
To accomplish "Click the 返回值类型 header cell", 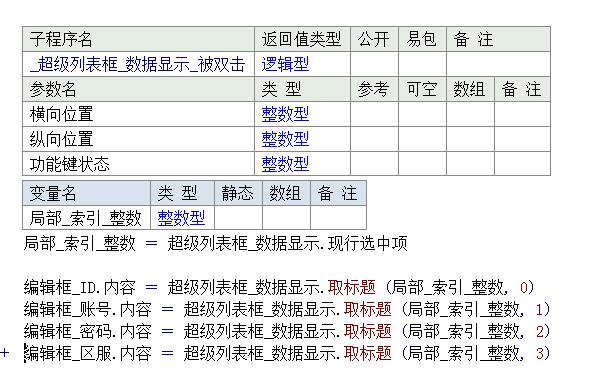I will [x=302, y=39].
